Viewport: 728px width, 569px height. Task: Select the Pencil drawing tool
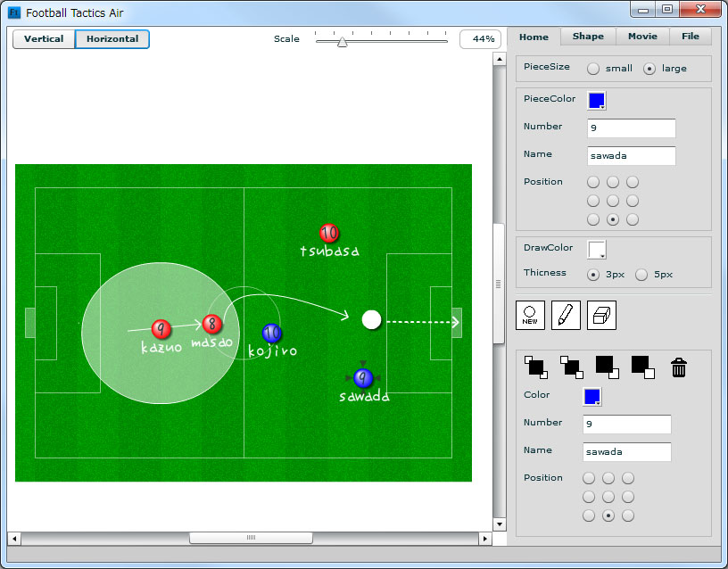566,315
